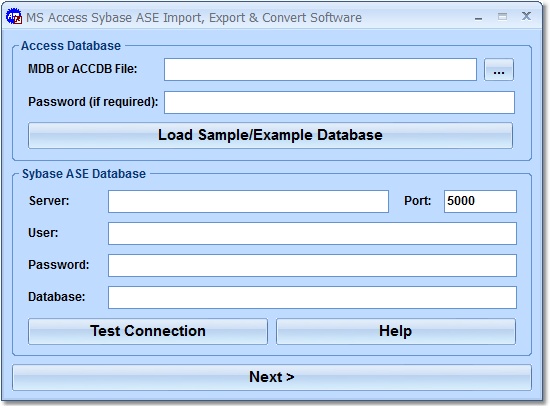The image size is (550, 408).
Task: Run Test Connection
Action: tap(148, 331)
